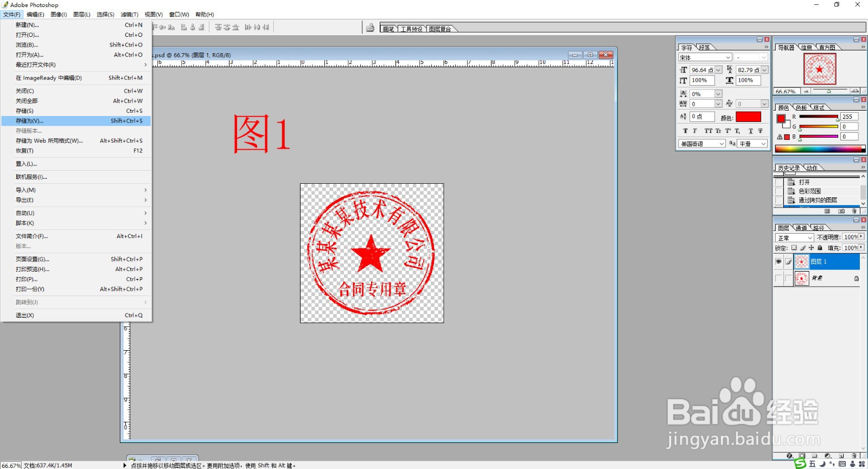Click the link column box of 背景 layer

point(788,279)
